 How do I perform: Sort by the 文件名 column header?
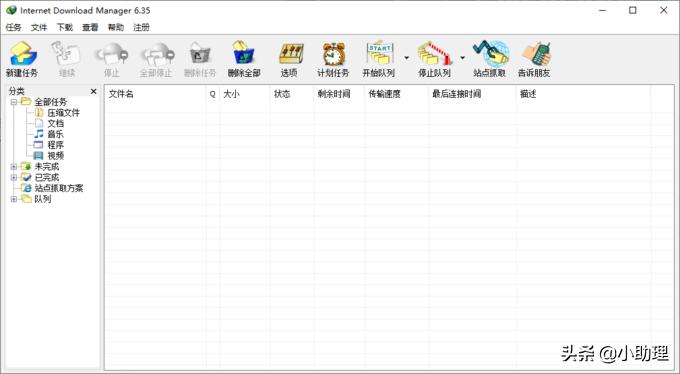pos(155,94)
